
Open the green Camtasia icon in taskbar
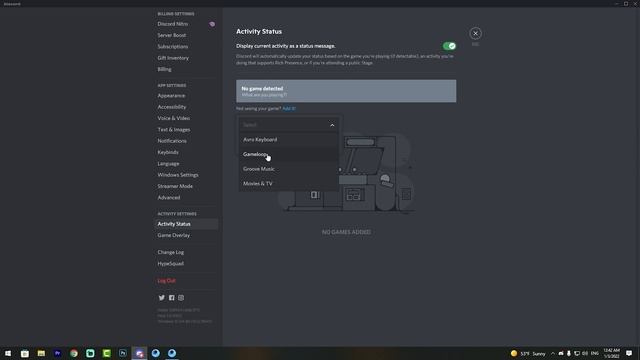pyautogui.click(x=107, y=353)
